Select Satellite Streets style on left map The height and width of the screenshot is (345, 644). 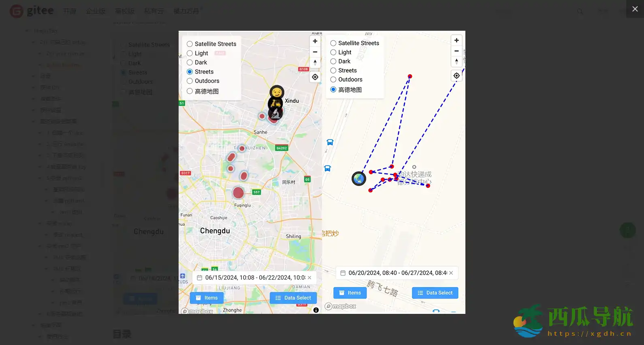(x=190, y=44)
